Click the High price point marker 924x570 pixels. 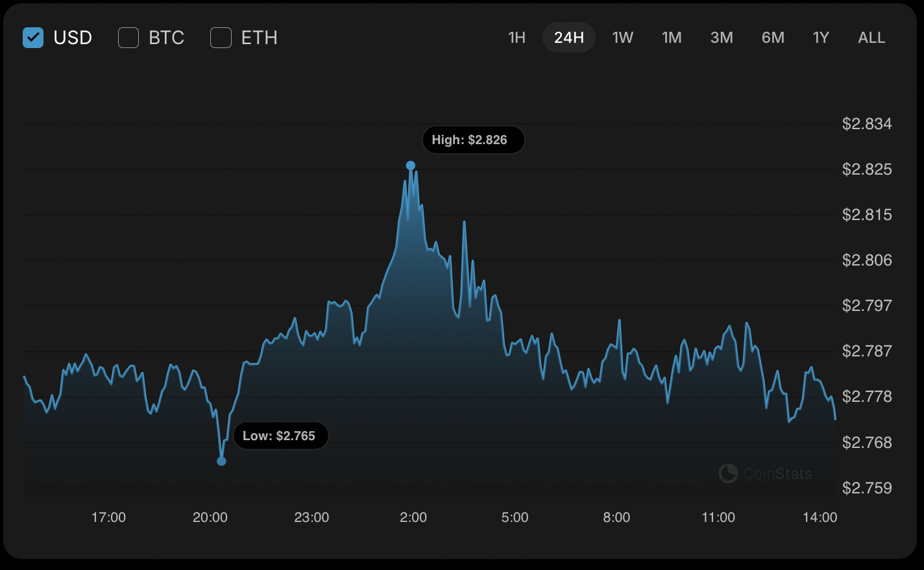click(x=410, y=166)
